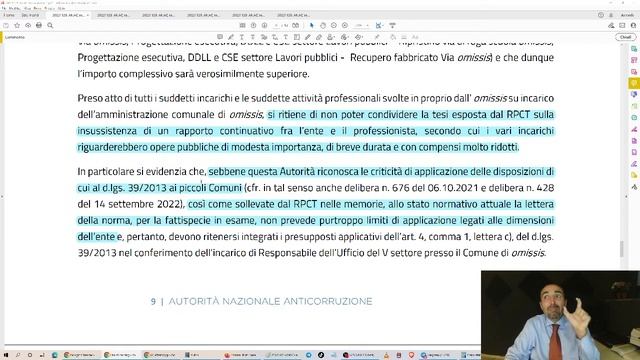Viewport: 640px width, 360px height.
Task: Switch to the Home tab
Action: coord(9,15)
